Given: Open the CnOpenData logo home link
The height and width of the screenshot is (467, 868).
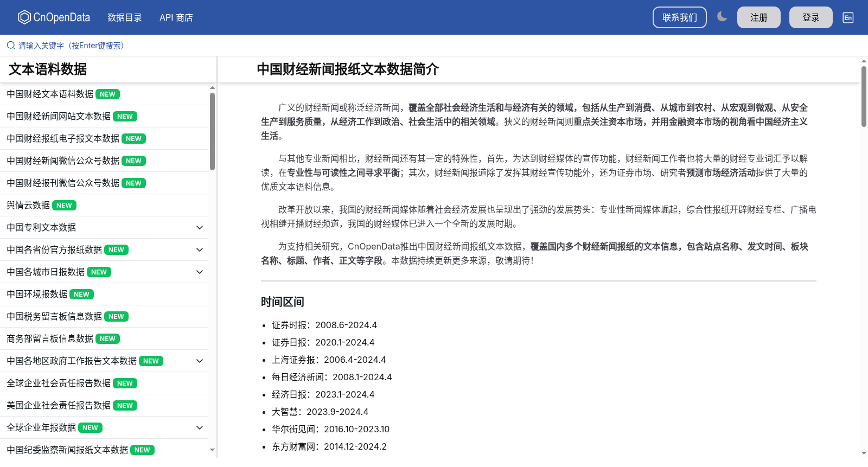Looking at the screenshot, I should coord(54,17).
